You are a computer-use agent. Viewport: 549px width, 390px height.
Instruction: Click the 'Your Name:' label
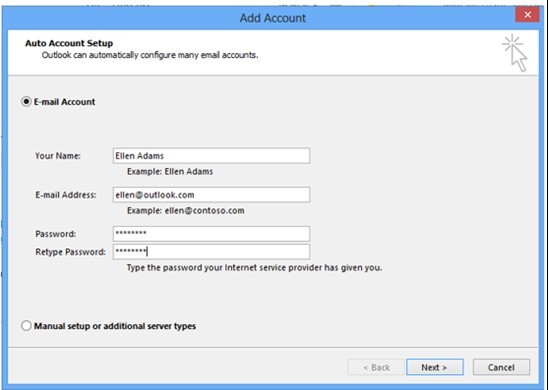coord(58,156)
